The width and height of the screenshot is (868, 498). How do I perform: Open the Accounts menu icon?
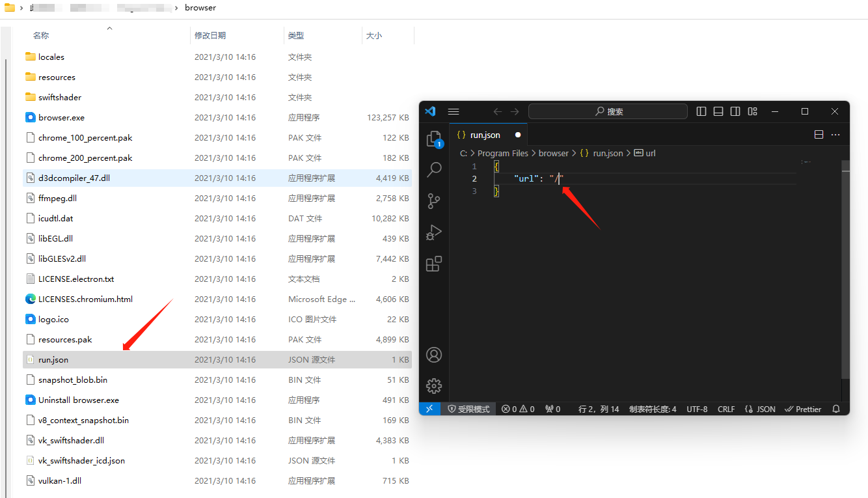[434, 355]
